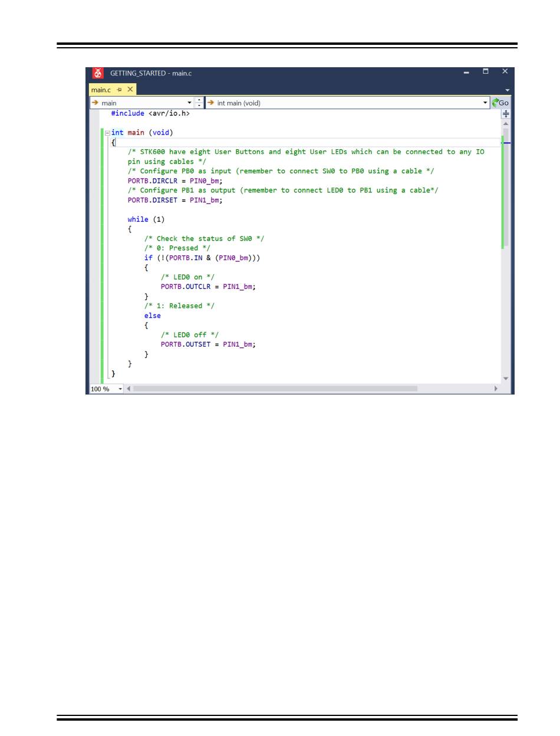
Task: Click the vertical scrollbar thumb
Action: click(506, 189)
